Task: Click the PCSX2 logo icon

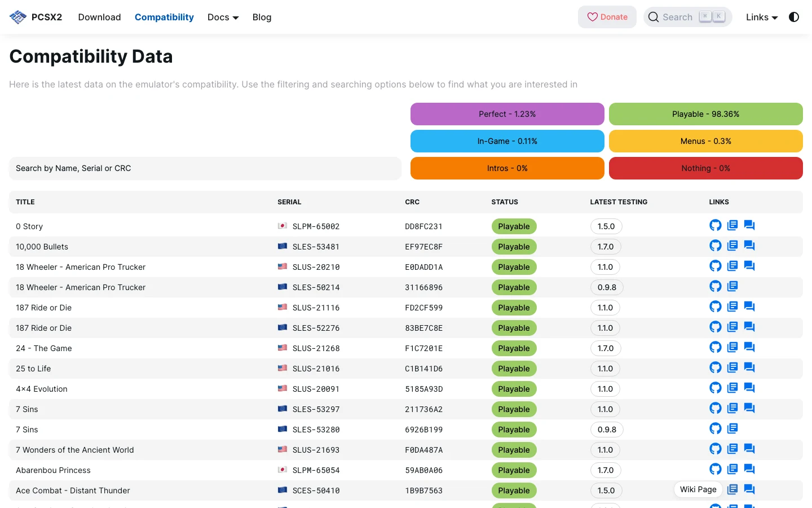Action: [18, 17]
